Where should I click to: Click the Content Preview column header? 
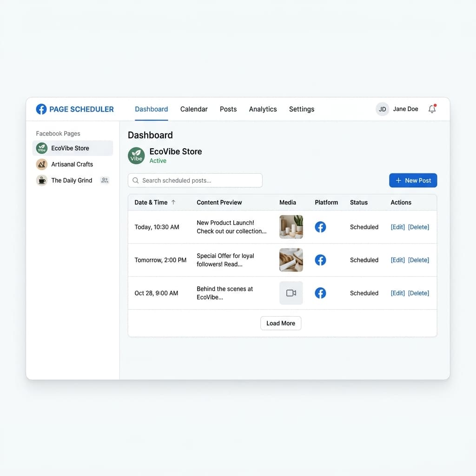click(219, 202)
